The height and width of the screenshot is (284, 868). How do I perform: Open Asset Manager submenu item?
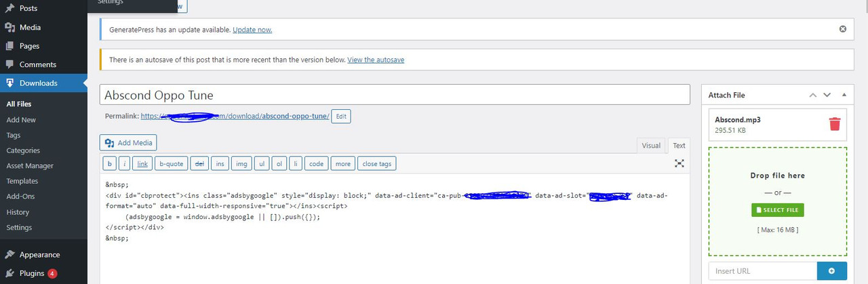[x=30, y=165]
